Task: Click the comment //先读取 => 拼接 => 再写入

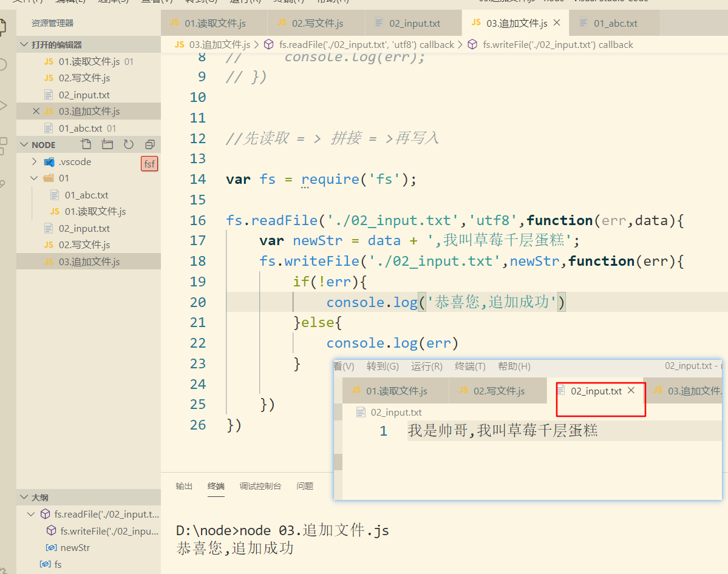Action: (x=333, y=138)
